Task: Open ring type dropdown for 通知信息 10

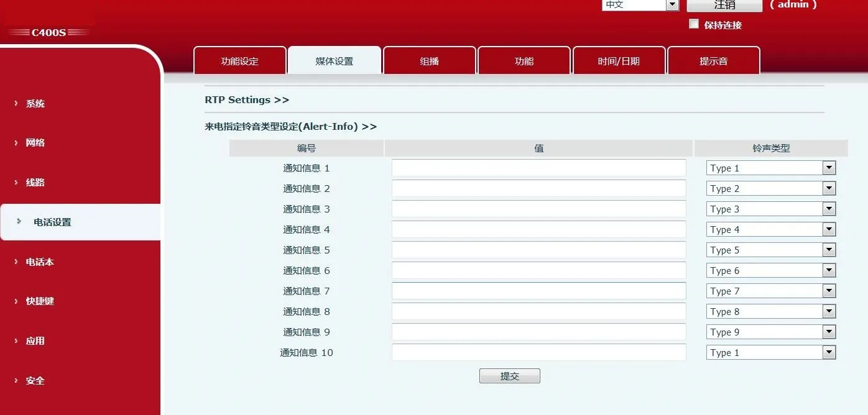Action: [x=770, y=353]
